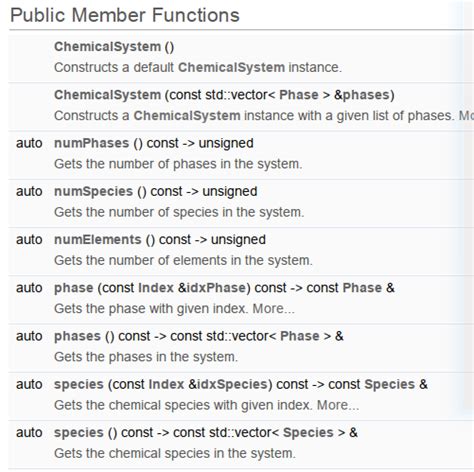Open the phase function link
The width and height of the screenshot is (474, 472).
point(74,288)
